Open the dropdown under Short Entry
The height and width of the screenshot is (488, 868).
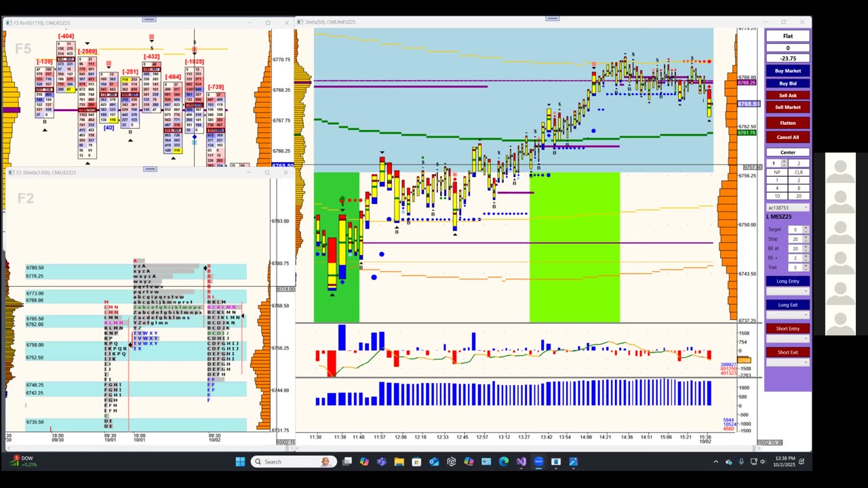787,338
